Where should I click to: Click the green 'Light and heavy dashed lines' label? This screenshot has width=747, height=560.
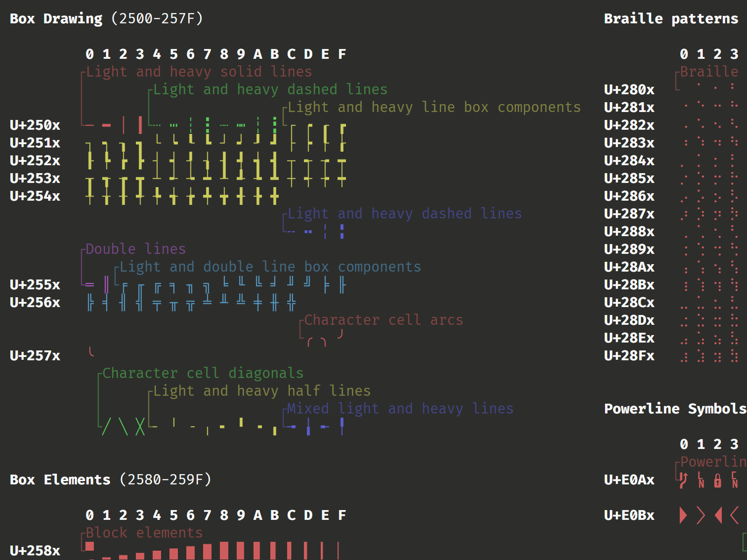(x=270, y=90)
